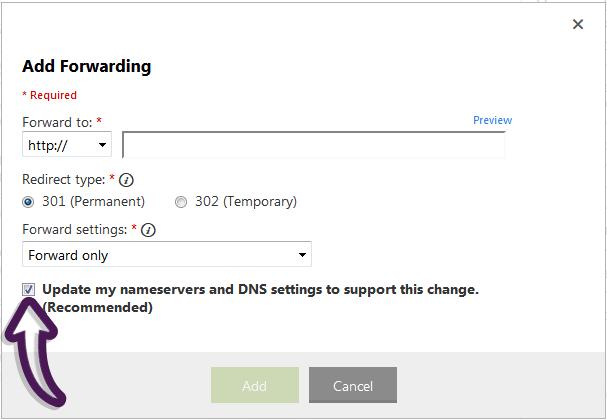Open the Forward settings info icon
The image size is (607, 420).
click(148, 230)
